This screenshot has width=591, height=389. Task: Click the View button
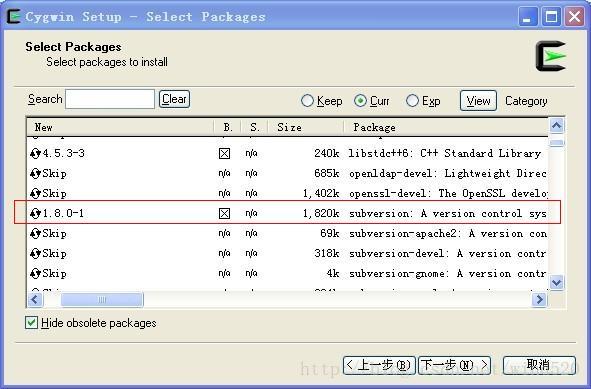click(478, 101)
